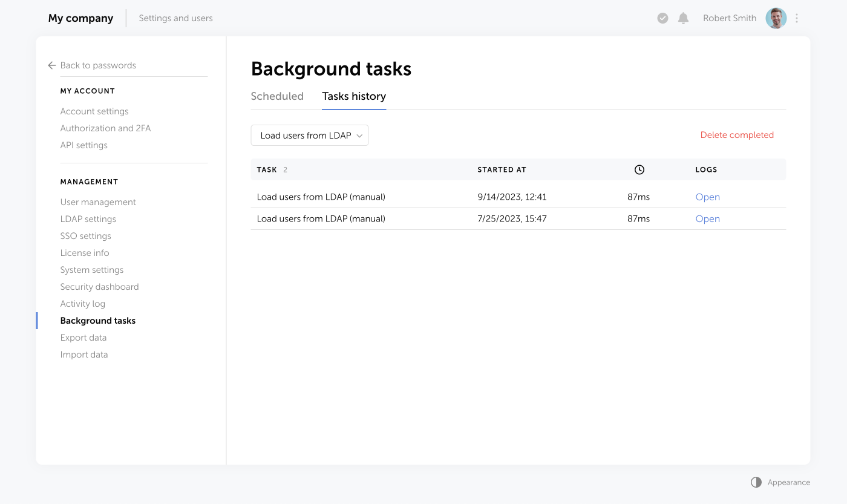
Task: Open logs for the 9/14/2023 task
Action: coord(707,197)
